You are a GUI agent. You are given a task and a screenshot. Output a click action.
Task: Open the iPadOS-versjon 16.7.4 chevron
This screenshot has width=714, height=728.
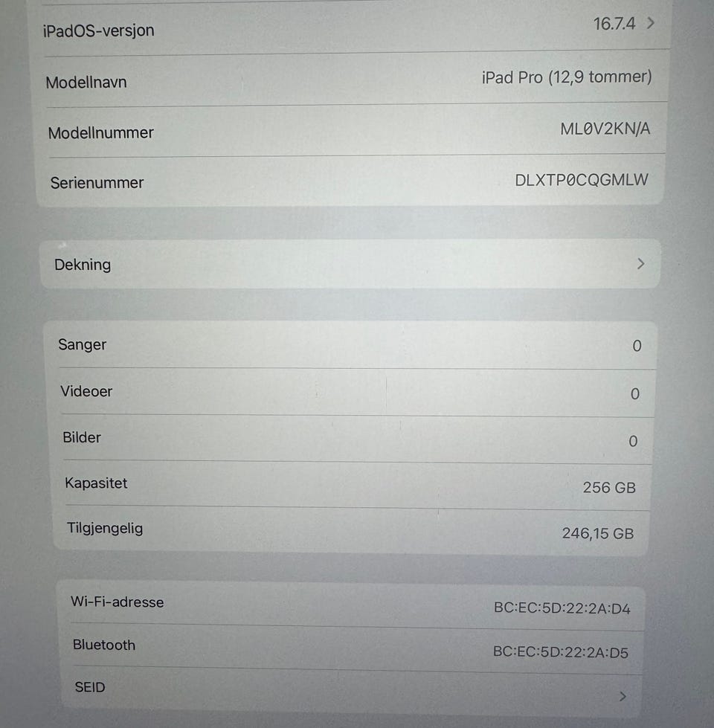click(x=652, y=24)
